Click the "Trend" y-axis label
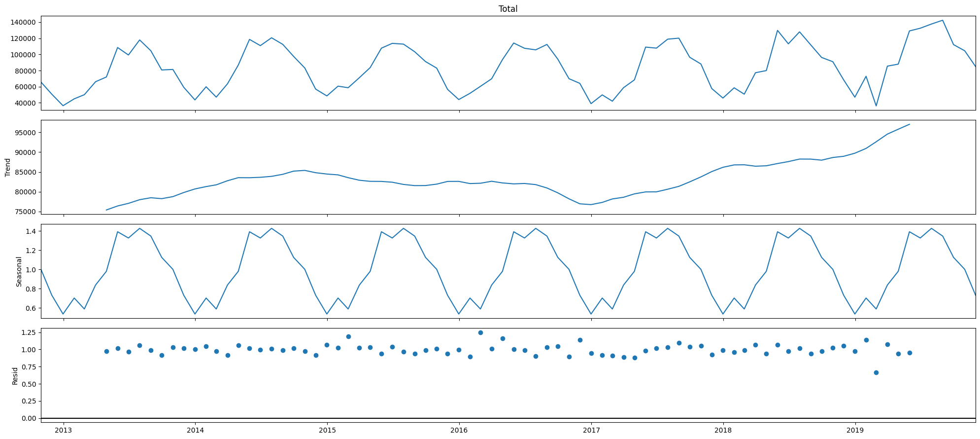980x439 pixels. [7, 167]
